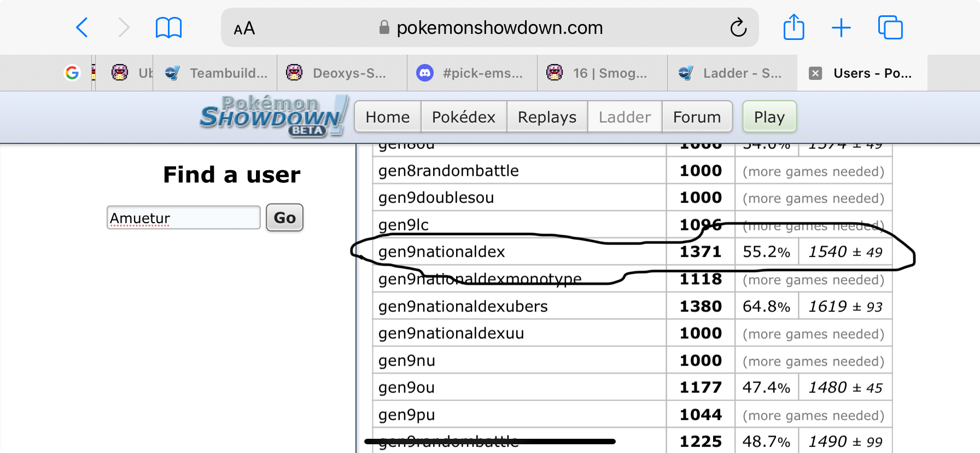Select the gen9pu row label
The width and height of the screenshot is (980, 453).
406,415
